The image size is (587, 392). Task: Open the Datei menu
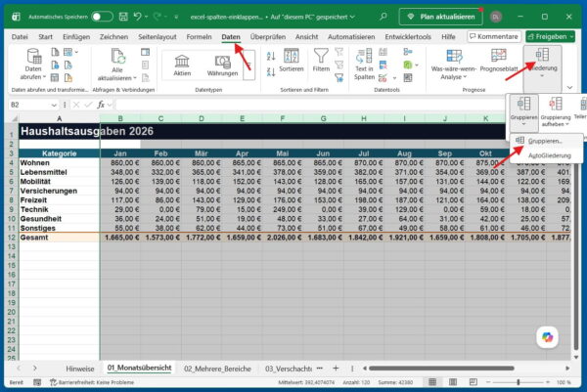coord(20,36)
